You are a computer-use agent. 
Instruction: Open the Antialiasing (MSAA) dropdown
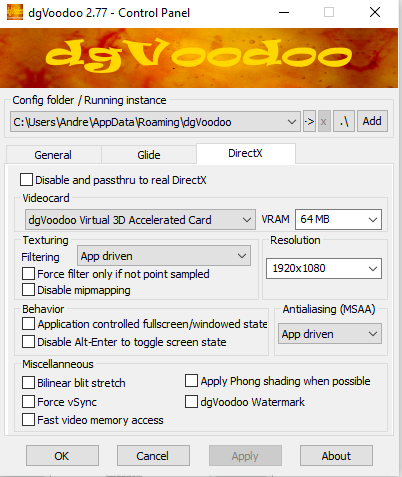point(330,334)
